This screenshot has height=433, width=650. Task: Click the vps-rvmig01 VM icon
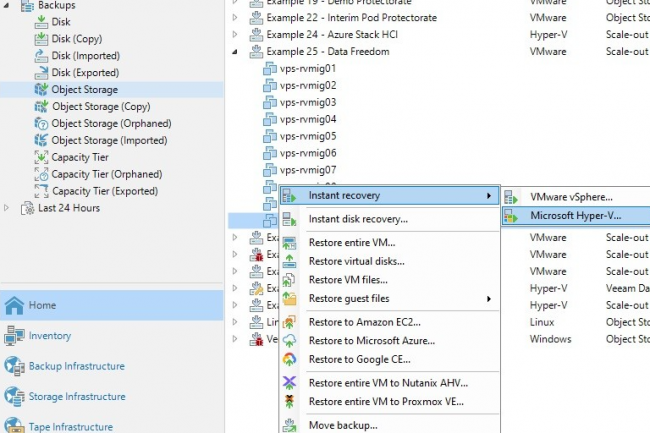270,68
